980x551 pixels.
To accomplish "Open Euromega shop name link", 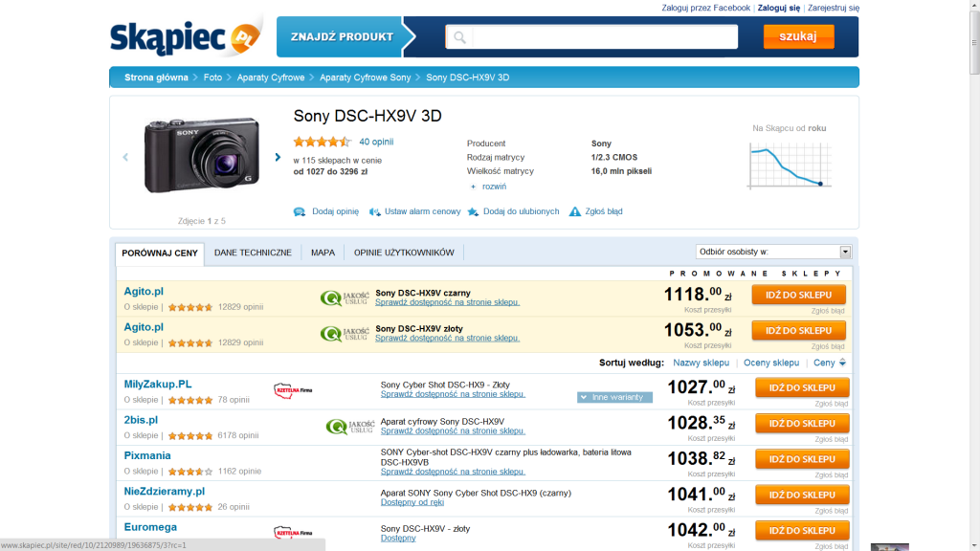I will (150, 527).
